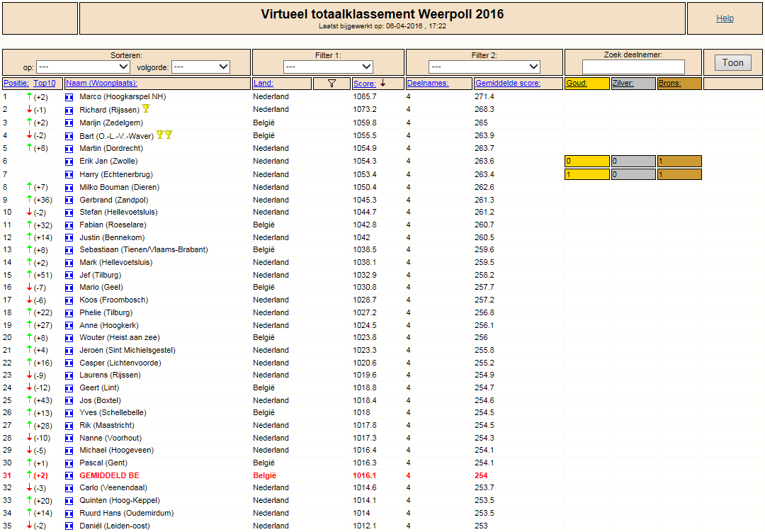Click the Top10 header link
The height and width of the screenshot is (532, 765).
coord(45,84)
